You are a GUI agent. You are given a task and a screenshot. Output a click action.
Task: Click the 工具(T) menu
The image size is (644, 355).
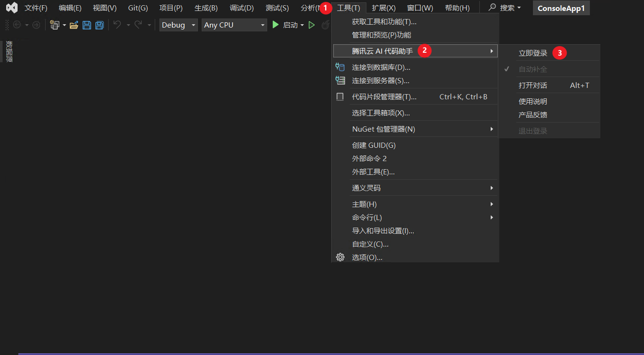348,8
